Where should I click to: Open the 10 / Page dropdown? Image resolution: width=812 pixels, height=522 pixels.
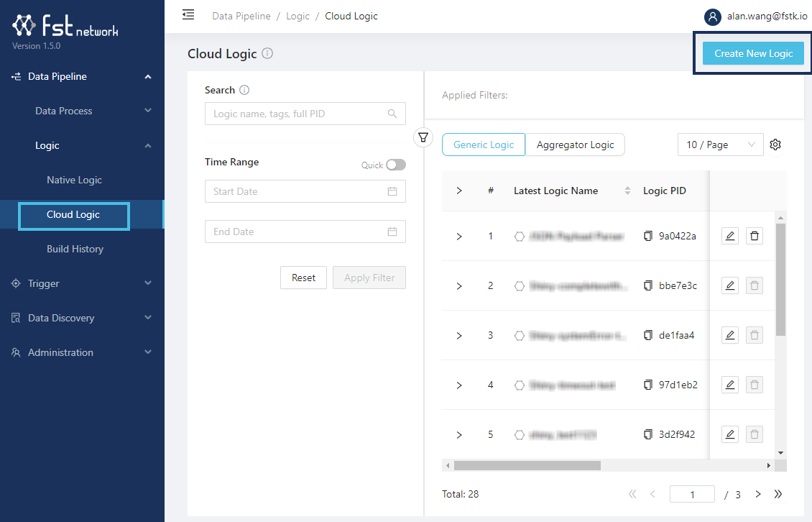(x=720, y=145)
